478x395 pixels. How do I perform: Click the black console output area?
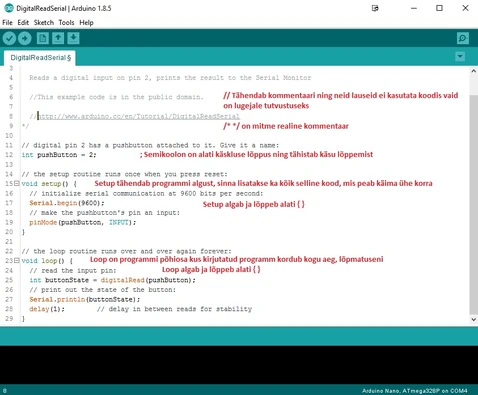point(239,365)
